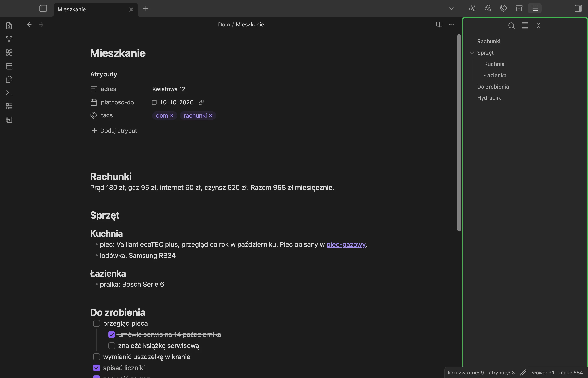Collapse the Sprzęt heading in the outline
588x378 pixels.
click(x=472, y=53)
